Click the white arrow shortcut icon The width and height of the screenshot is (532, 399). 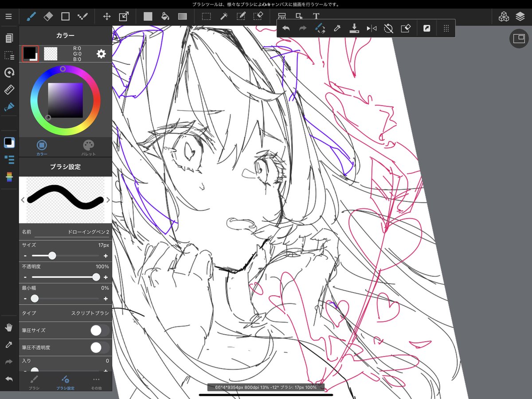coord(427,28)
